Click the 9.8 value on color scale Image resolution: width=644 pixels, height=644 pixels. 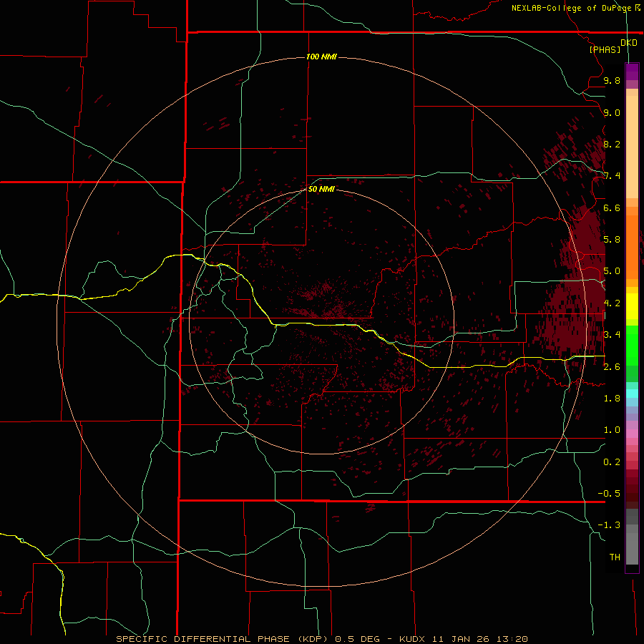pyautogui.click(x=612, y=80)
